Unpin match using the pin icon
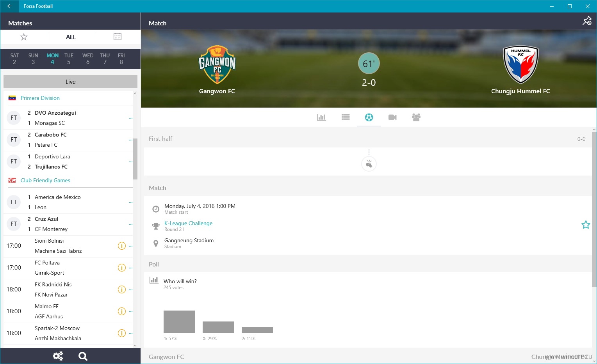 (587, 21)
